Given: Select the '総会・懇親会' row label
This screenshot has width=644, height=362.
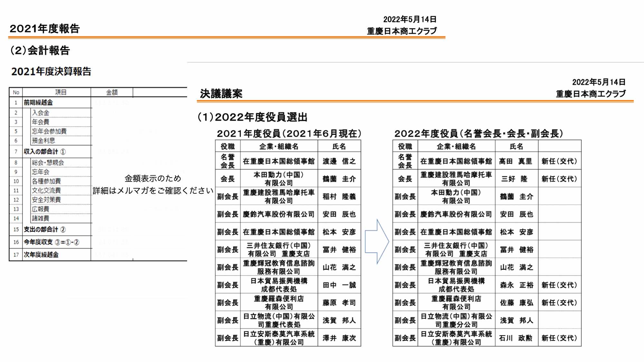Looking at the screenshot, I should coord(48,162).
